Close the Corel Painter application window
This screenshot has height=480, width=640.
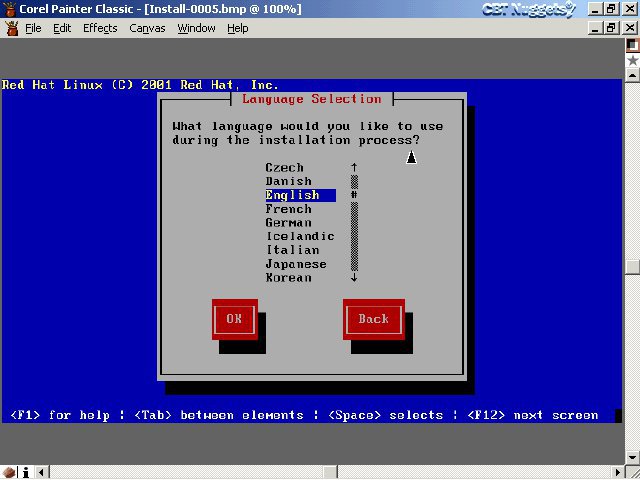[630, 9]
